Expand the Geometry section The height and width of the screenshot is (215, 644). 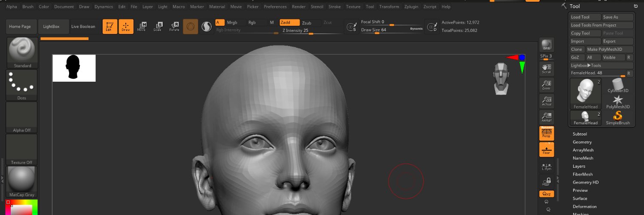pos(582,142)
